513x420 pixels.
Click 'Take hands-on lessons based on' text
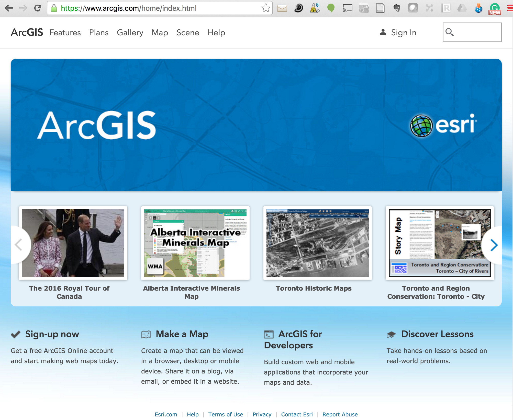point(437,351)
